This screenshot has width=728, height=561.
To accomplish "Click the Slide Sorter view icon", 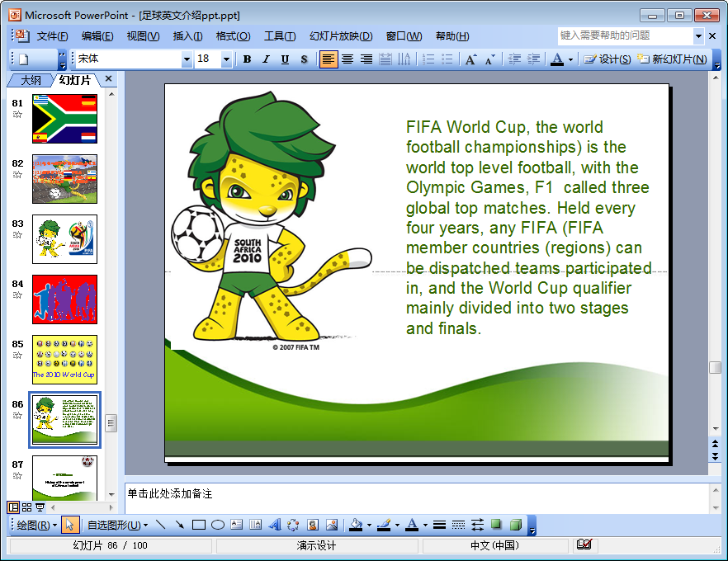I will (27, 507).
